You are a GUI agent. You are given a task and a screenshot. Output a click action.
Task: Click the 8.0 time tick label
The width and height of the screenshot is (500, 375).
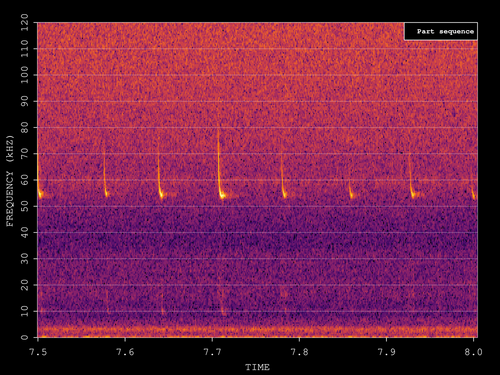(x=473, y=352)
